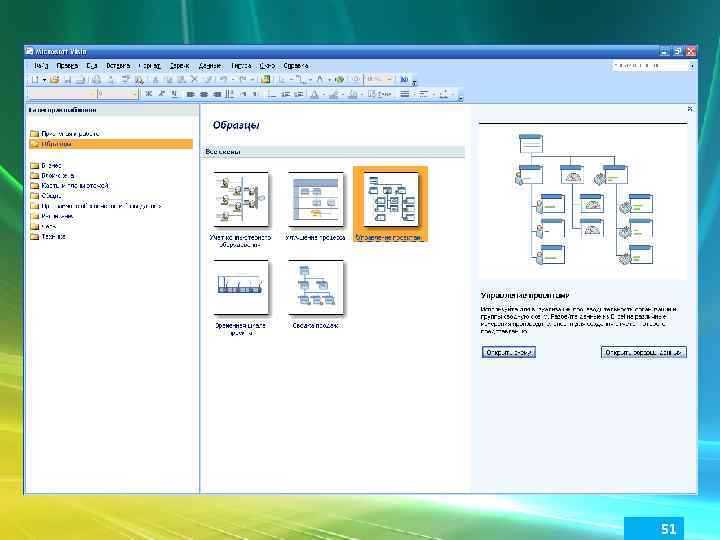This screenshot has width=720, height=540.
Task: Click the New document toolbar icon
Action: (35, 79)
